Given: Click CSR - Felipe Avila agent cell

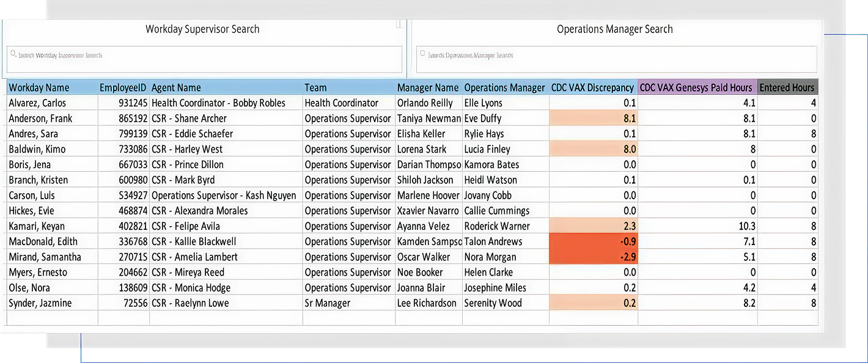Looking at the screenshot, I should click(226, 226).
